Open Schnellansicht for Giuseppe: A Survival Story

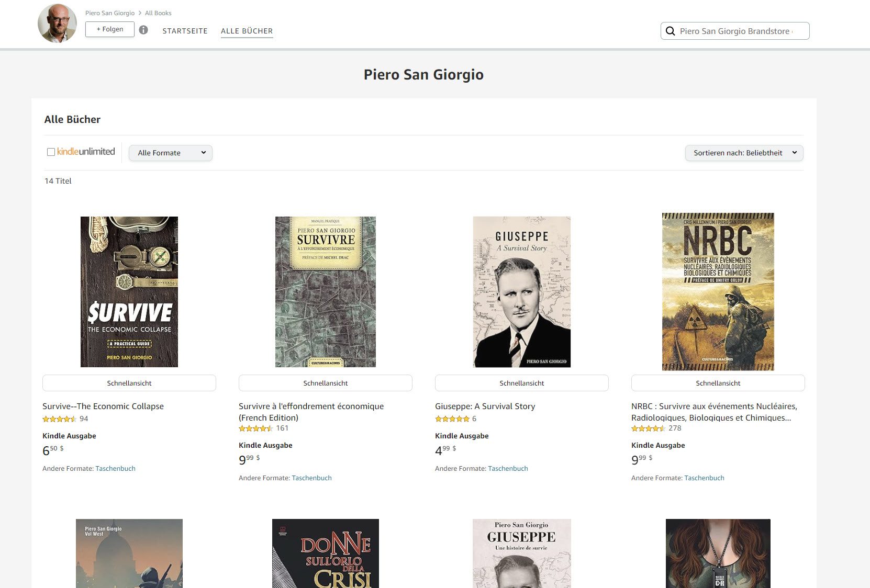[521, 383]
